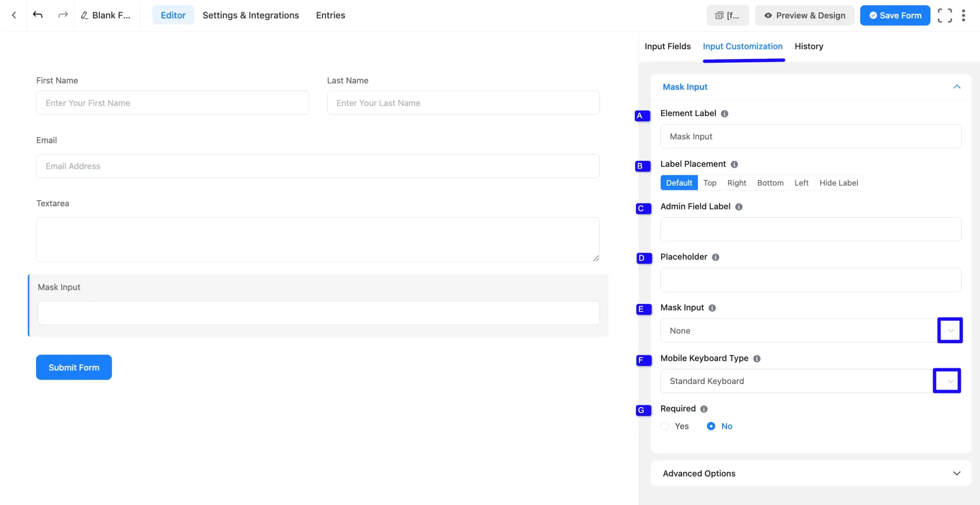Click the Preview & Design button

click(x=804, y=15)
